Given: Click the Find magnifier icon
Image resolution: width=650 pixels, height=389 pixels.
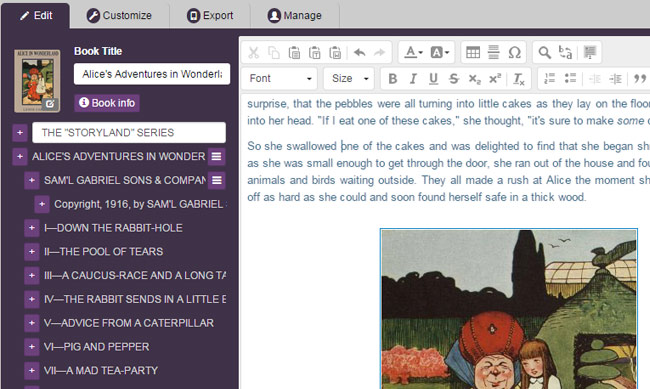Looking at the screenshot, I should [544, 52].
